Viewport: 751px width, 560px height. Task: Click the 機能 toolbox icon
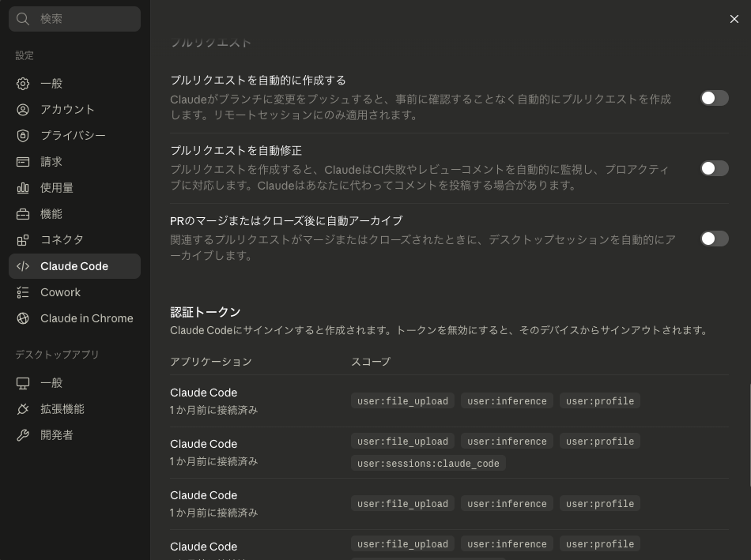point(22,214)
